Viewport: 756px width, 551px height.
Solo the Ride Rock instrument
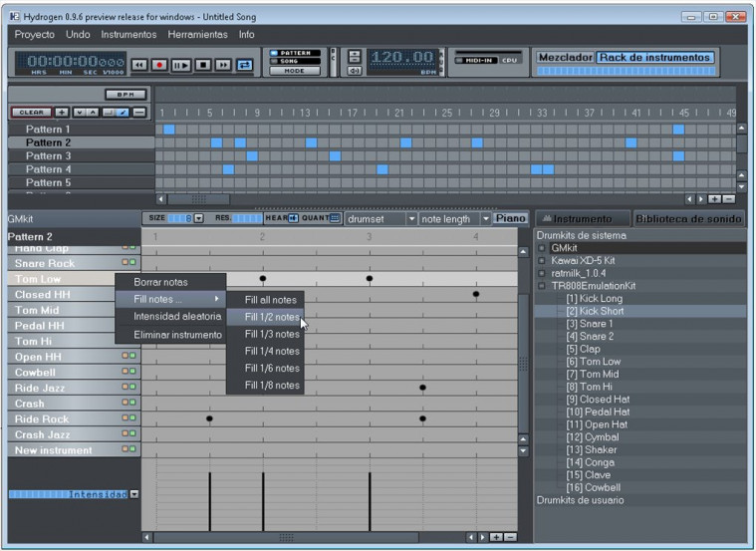(132, 417)
